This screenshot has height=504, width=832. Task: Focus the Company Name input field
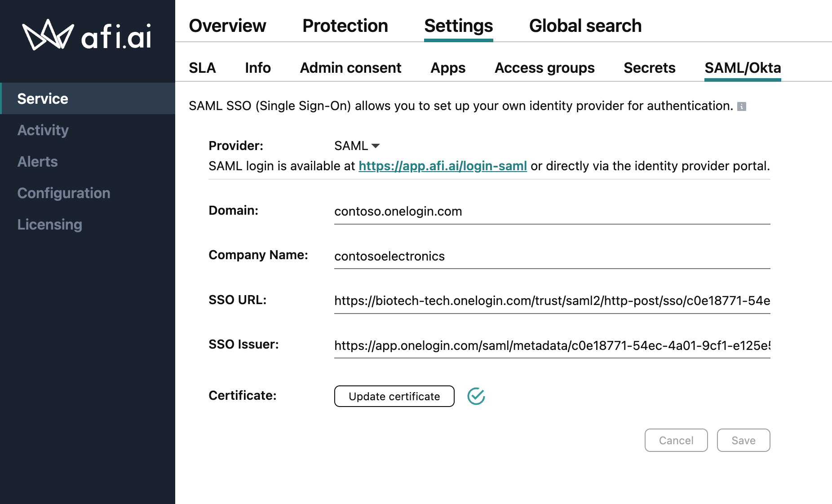point(552,256)
